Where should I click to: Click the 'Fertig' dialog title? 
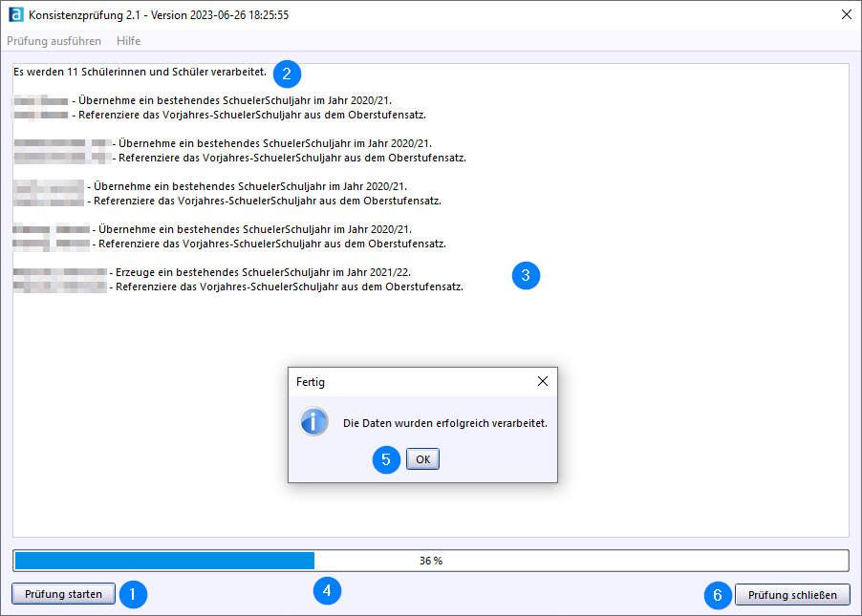coord(311,382)
